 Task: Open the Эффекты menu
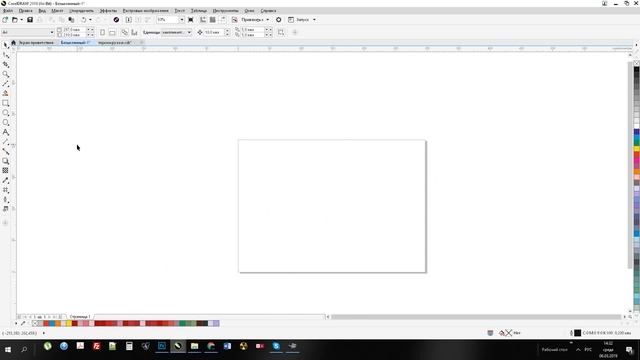[108, 11]
